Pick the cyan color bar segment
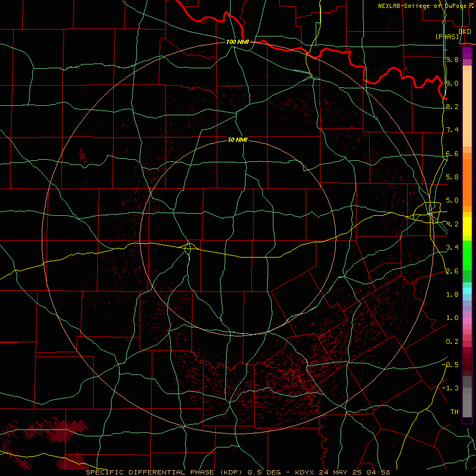The width and height of the screenshot is (476, 476). click(467, 291)
